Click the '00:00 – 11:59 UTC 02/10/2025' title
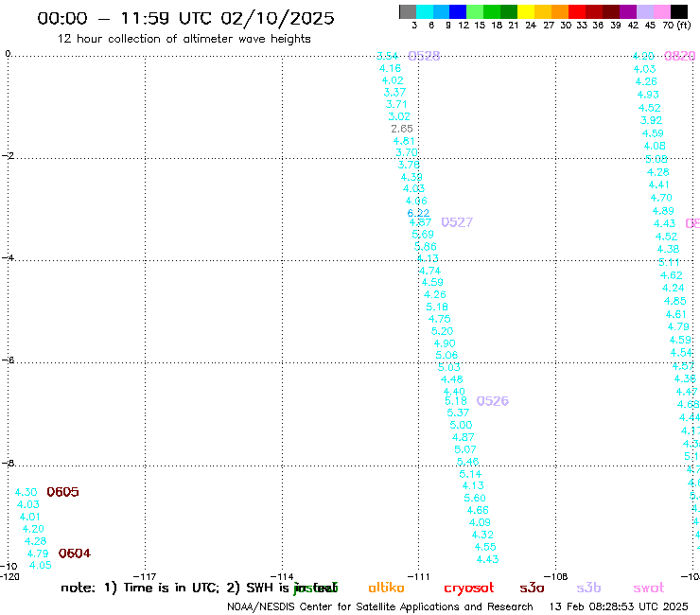 [x=185, y=18]
